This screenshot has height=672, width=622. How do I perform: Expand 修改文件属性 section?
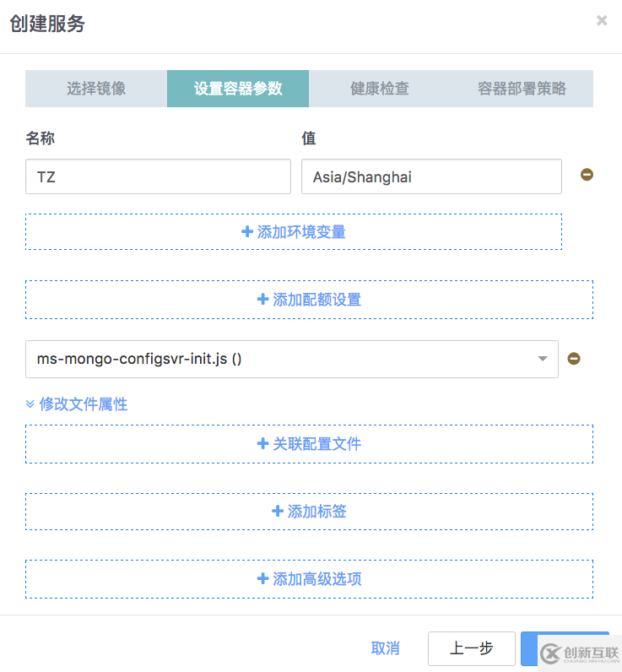coord(77,404)
